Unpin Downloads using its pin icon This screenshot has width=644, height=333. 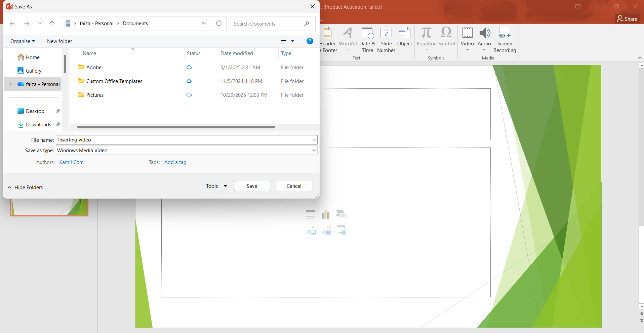click(58, 124)
